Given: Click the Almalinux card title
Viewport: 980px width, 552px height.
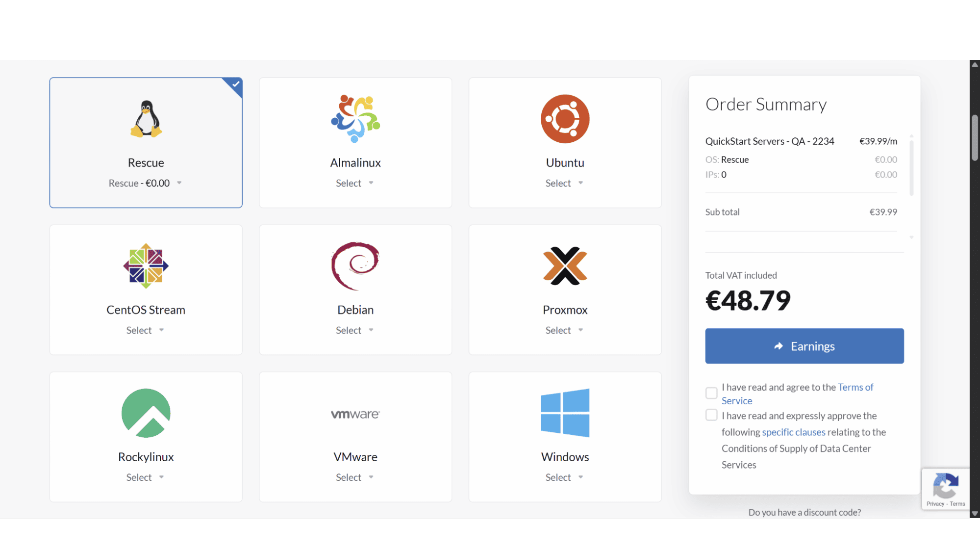Looking at the screenshot, I should 355,163.
